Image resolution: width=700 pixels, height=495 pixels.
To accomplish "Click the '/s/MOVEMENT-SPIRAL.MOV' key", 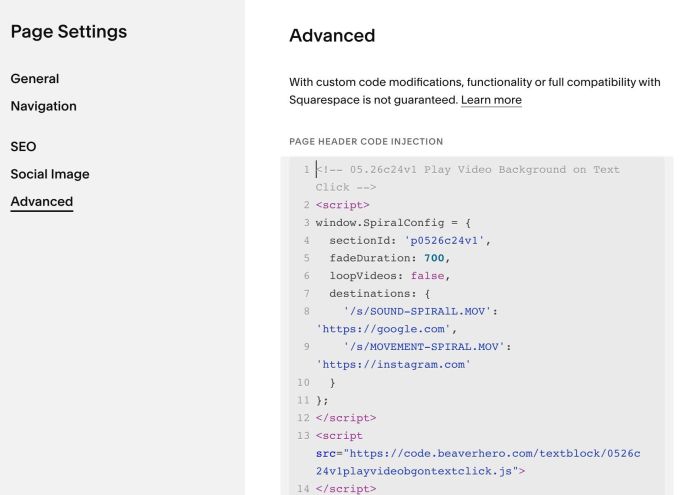I will (x=424, y=347).
